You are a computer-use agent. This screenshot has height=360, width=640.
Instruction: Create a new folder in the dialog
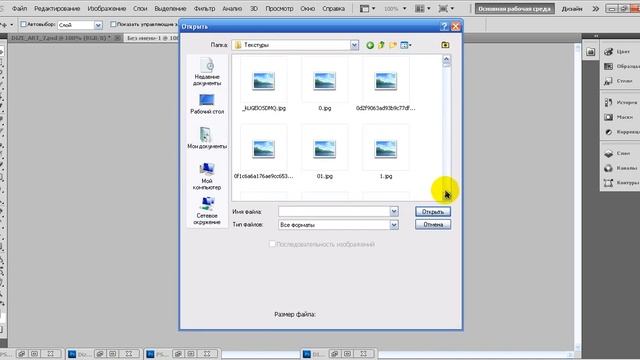point(393,45)
